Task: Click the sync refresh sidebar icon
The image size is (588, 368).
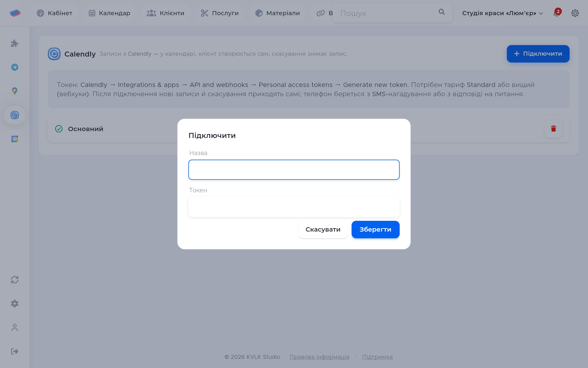Action: [x=14, y=280]
